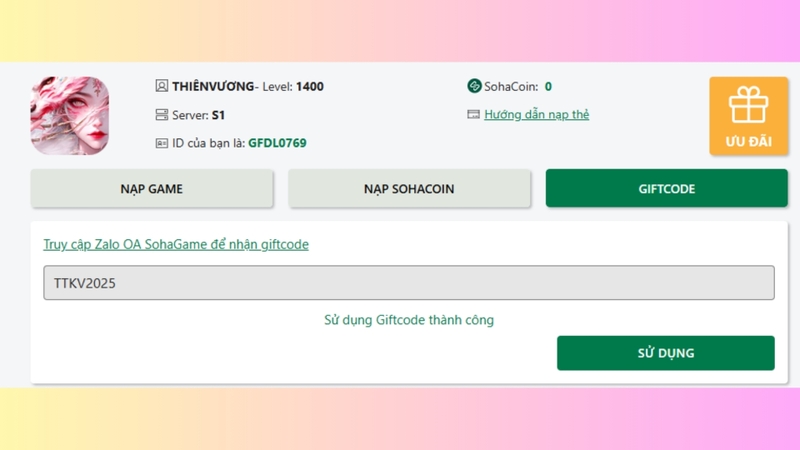Screen dimensions: 800x450
Task: Click the S1 server name text
Action: [218, 115]
